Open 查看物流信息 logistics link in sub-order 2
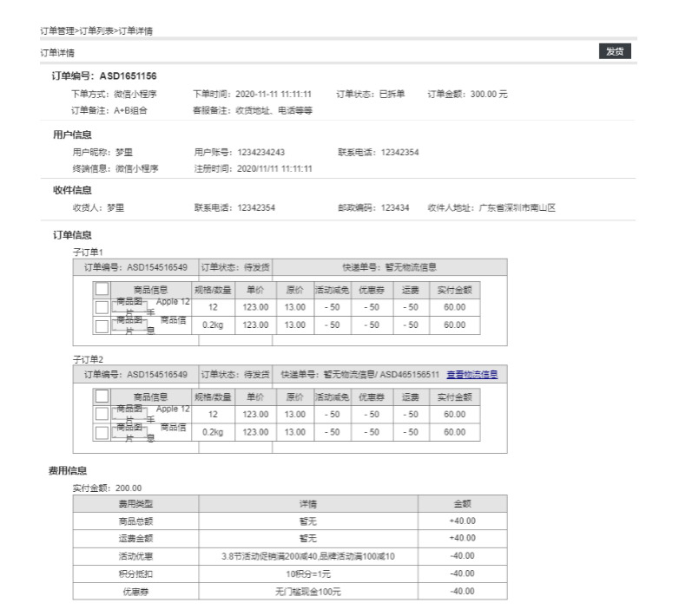Screen dimensions: 679x616 (x=478, y=375)
